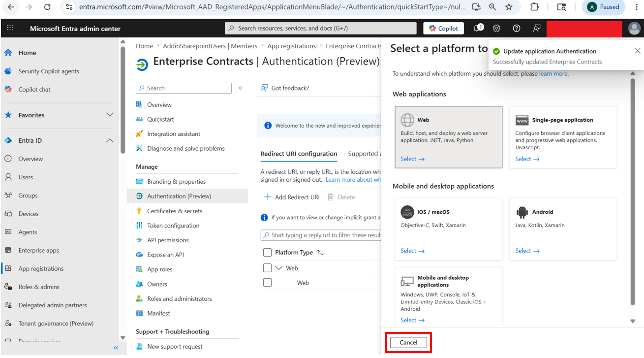Click Add Redirect URI
644x358 pixels.
292,197
